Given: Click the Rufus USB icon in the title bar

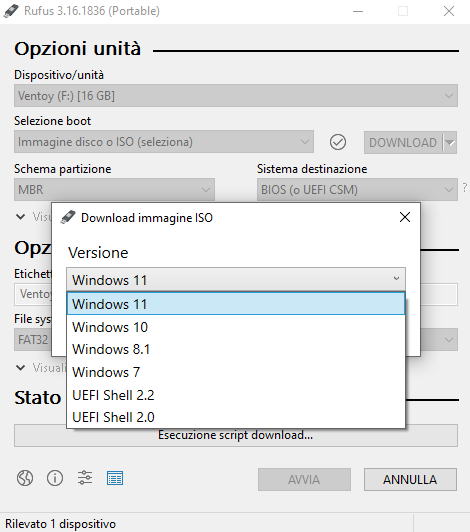Looking at the screenshot, I should tap(11, 11).
